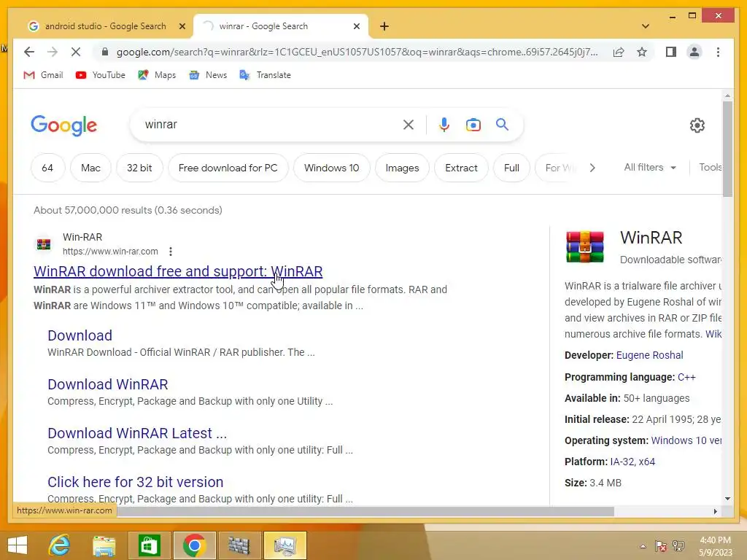Click the address bar URL

click(x=357, y=52)
